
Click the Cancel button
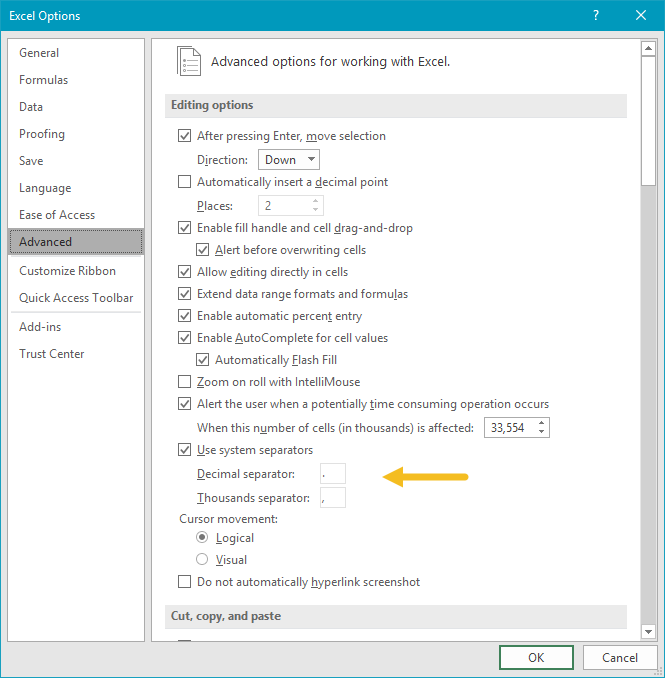pyautogui.click(x=620, y=658)
